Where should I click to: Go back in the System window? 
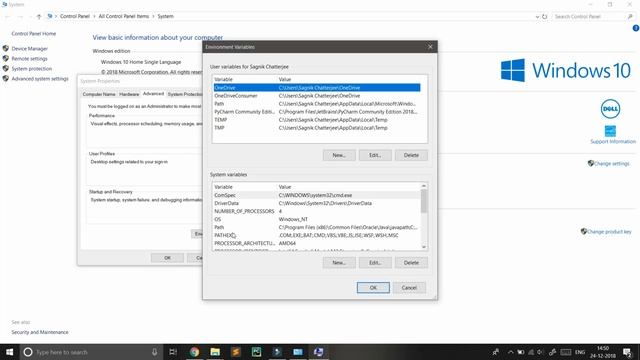(8, 16)
